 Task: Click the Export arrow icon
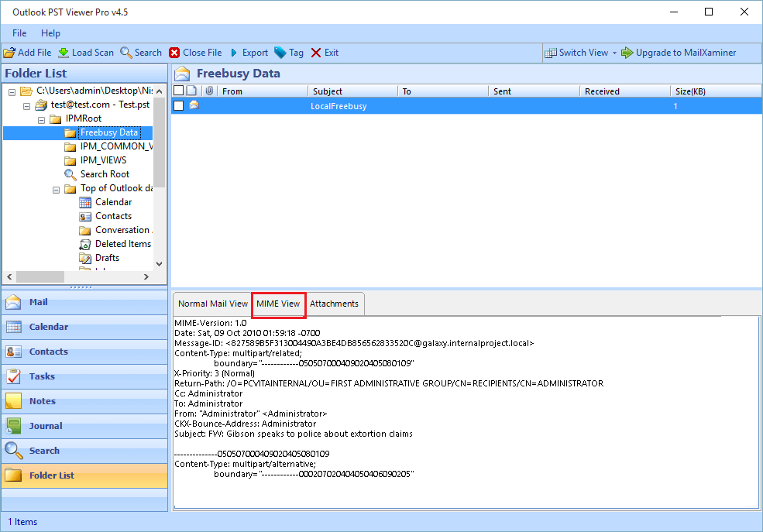click(234, 53)
